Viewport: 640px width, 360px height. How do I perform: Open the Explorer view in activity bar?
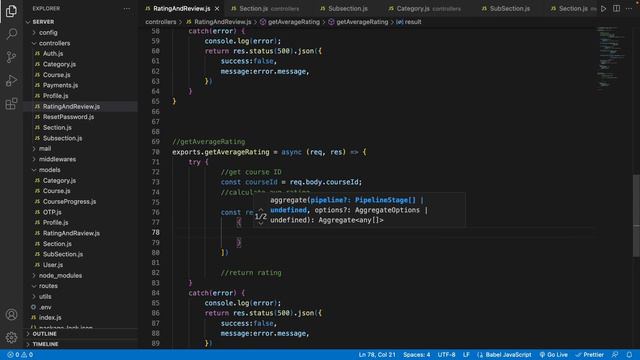11,11
